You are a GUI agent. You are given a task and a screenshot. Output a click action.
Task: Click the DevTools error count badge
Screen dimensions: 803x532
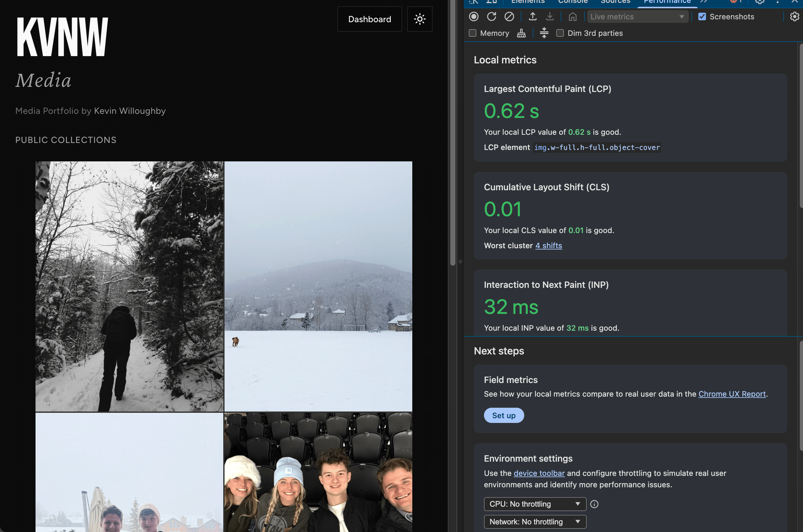tap(736, 2)
